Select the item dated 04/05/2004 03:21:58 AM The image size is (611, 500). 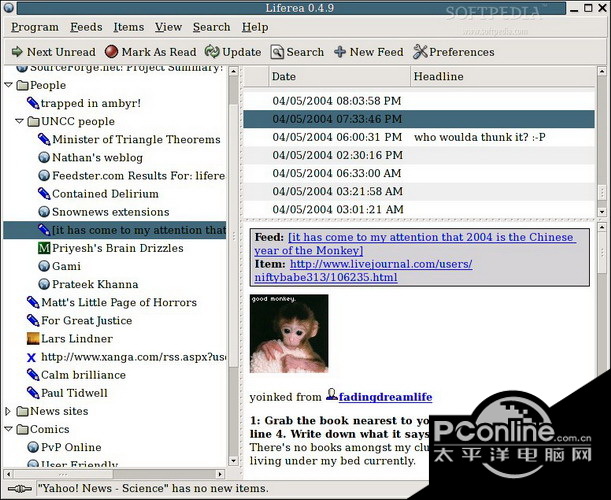[x=419, y=191]
